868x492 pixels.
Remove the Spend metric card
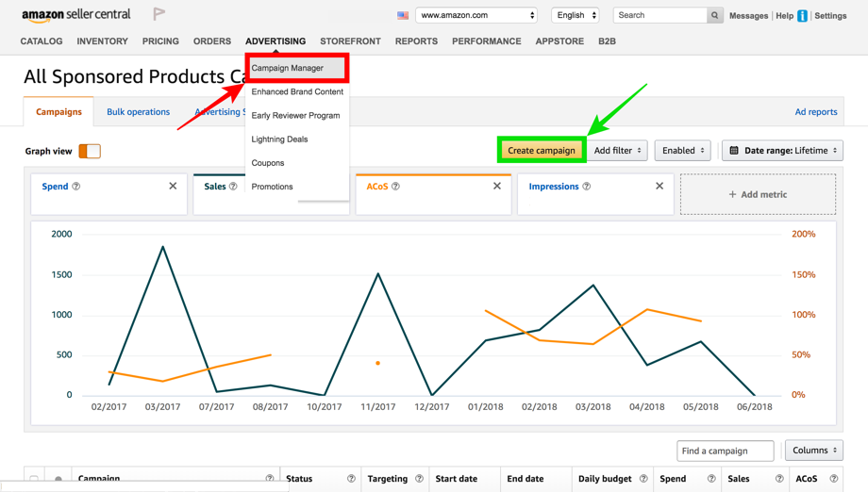click(173, 187)
